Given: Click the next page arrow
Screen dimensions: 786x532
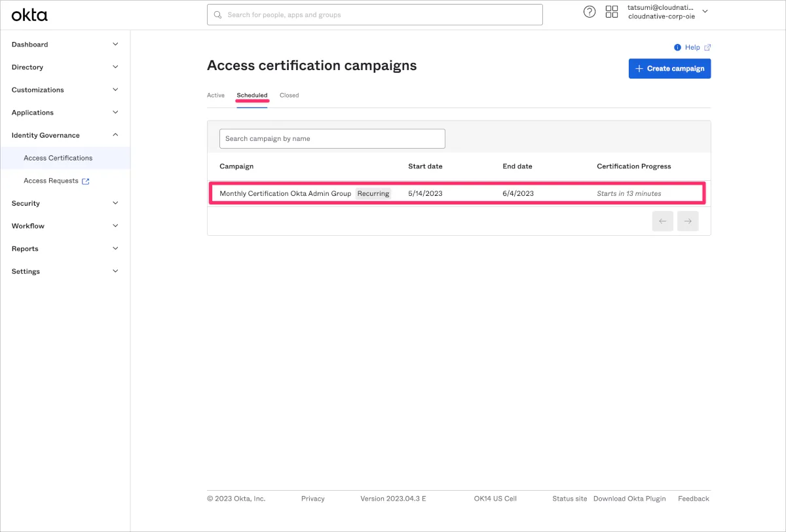Looking at the screenshot, I should click(688, 221).
